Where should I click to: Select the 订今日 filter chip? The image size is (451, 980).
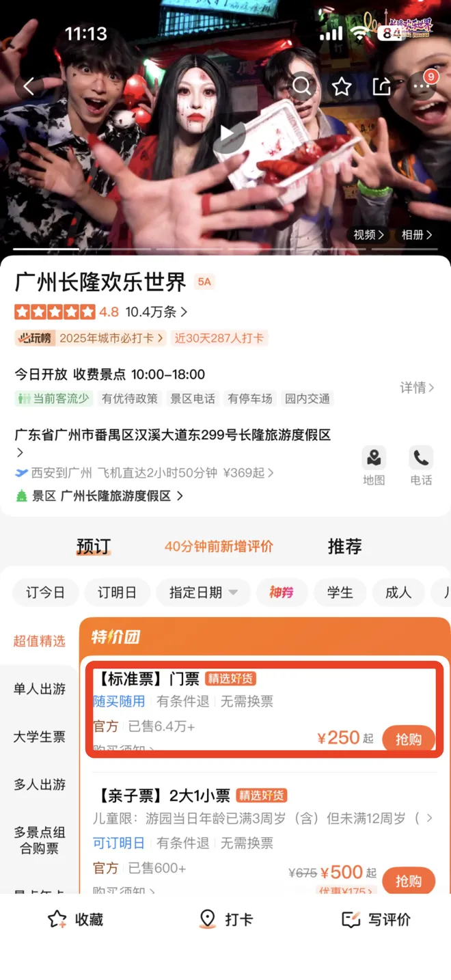click(46, 593)
